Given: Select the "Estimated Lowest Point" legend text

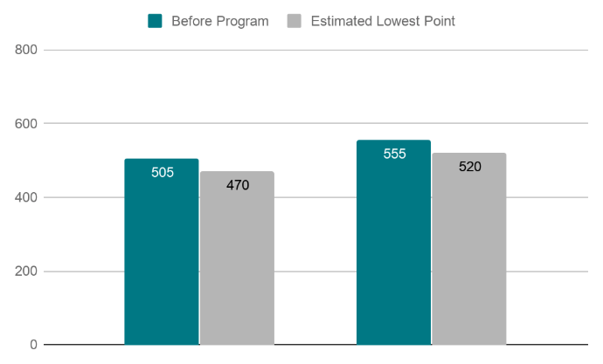Looking at the screenshot, I should pos(383,21).
